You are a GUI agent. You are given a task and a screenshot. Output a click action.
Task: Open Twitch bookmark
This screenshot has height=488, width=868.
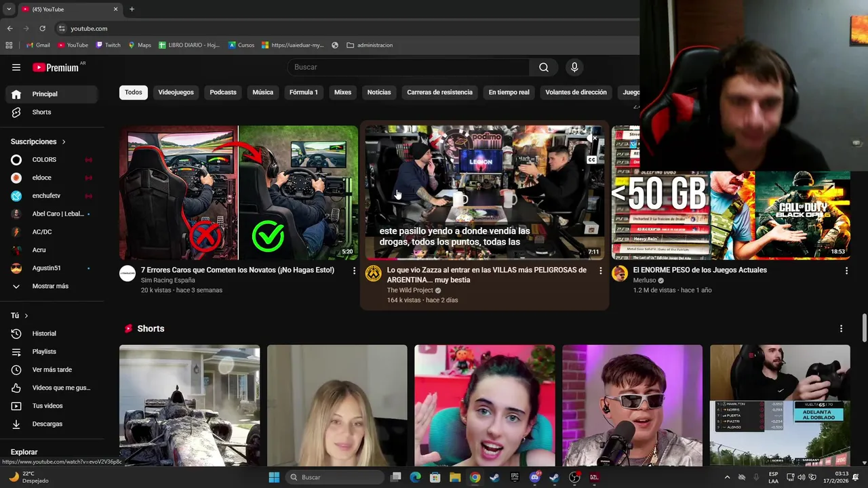[x=108, y=45]
